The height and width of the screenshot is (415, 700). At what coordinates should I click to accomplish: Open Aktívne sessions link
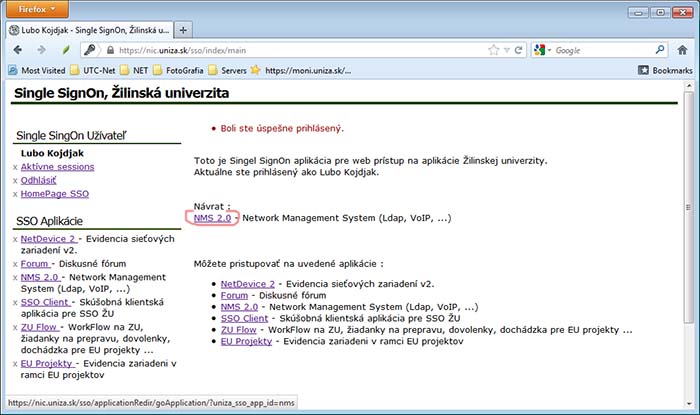tap(57, 167)
